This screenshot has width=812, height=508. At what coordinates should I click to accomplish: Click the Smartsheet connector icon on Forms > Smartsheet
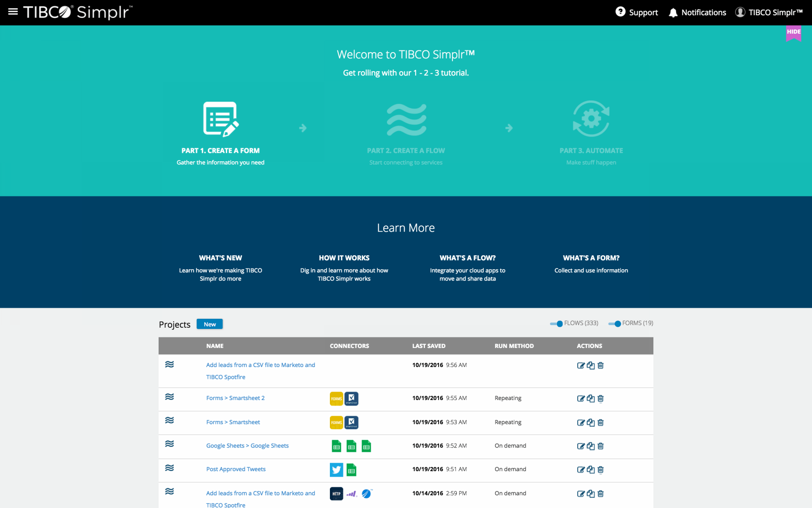(351, 422)
